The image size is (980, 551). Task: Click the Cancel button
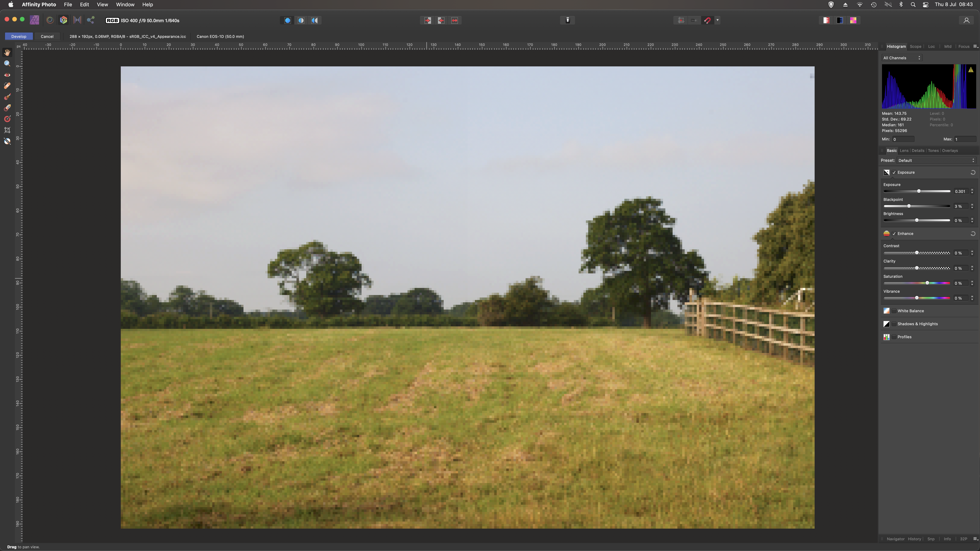click(x=47, y=37)
